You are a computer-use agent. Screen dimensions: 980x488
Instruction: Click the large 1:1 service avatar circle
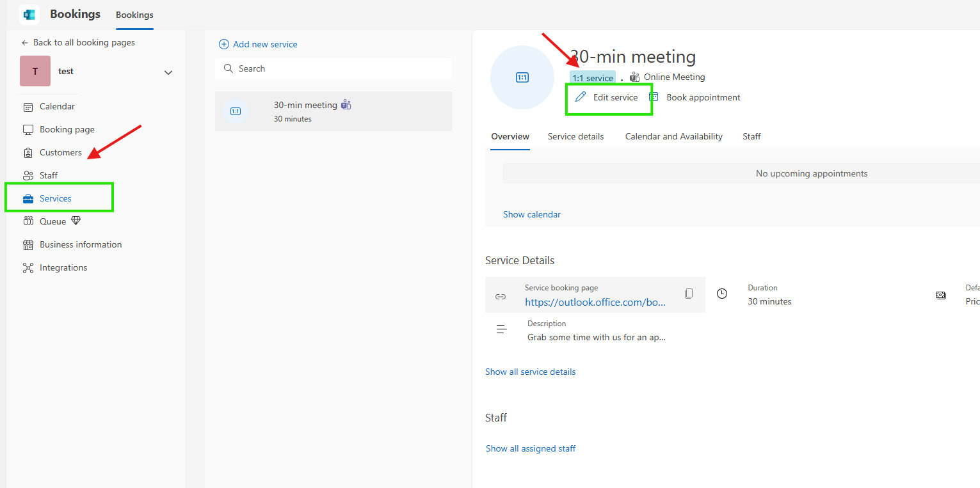[x=522, y=77]
